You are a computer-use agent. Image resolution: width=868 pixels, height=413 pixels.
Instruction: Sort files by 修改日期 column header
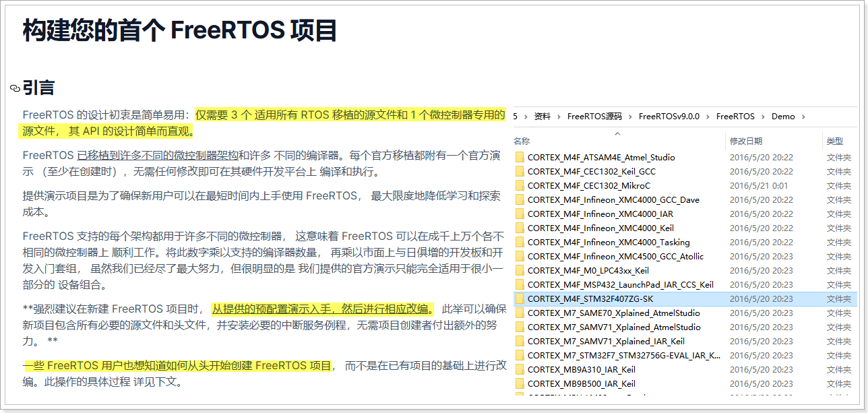pos(746,141)
